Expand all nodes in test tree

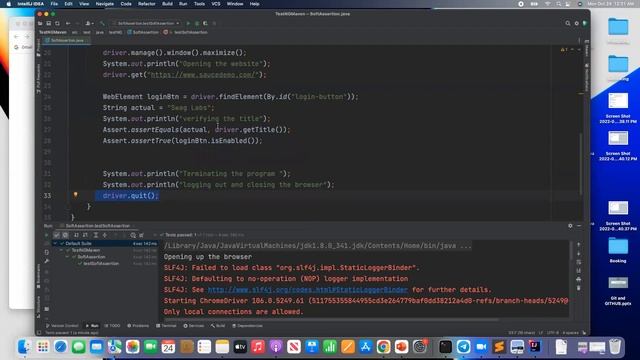click(x=96, y=235)
